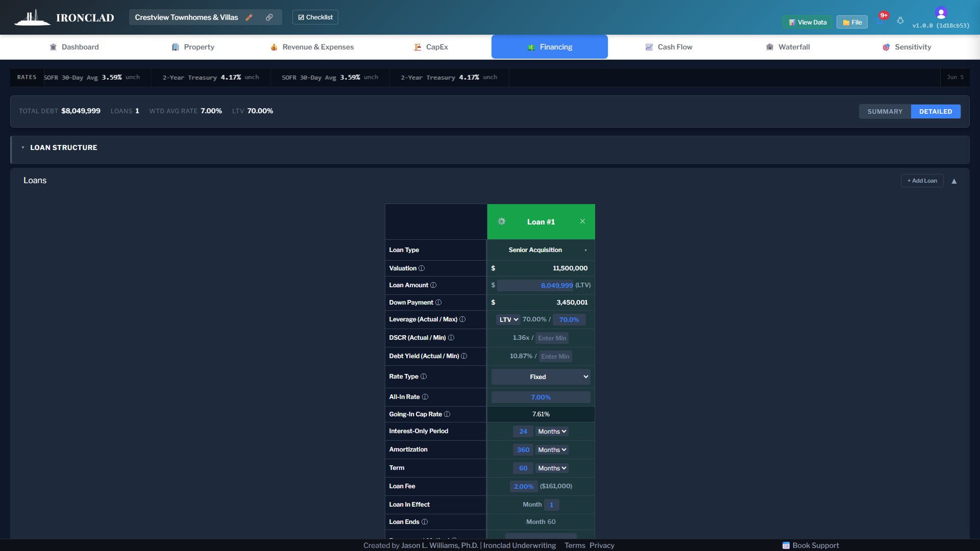The width and height of the screenshot is (980, 551).
Task: Click the DSCR Enter Min field
Action: coord(552,338)
